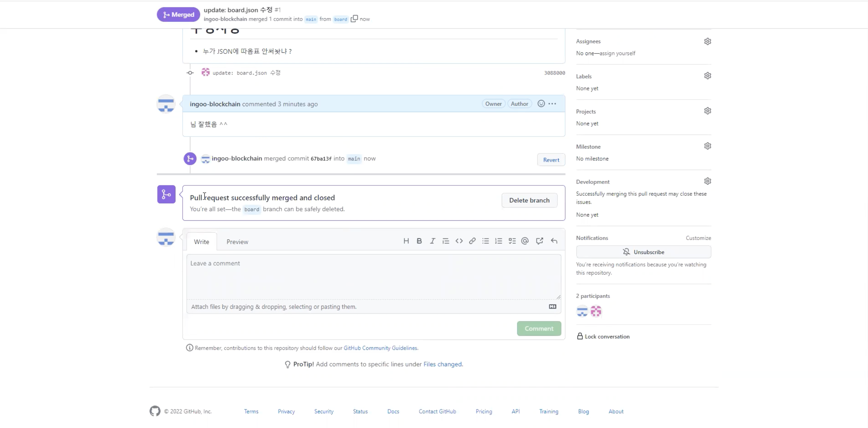This screenshot has height=428, width=868.
Task: Open comment options three-dot menu
Action: (x=552, y=104)
